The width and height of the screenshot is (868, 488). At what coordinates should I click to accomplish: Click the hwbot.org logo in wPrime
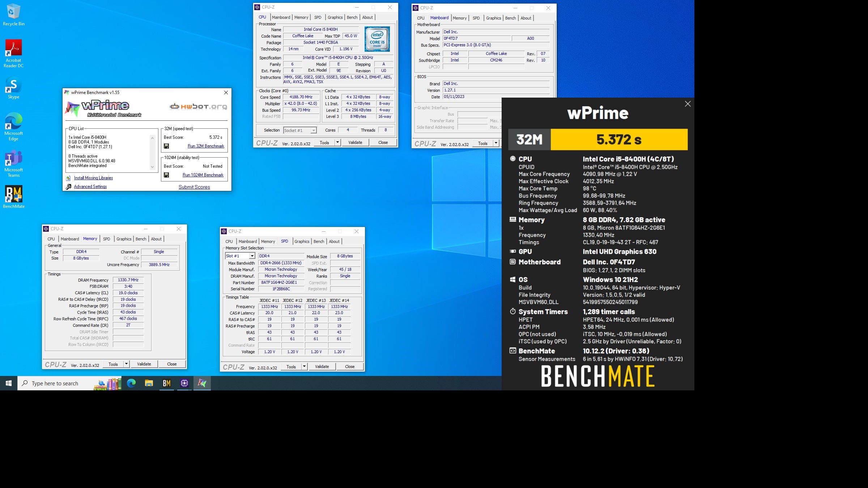(x=198, y=107)
